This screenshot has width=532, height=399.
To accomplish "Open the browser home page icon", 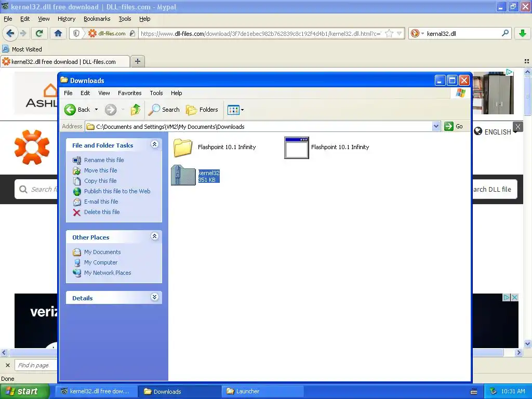I will 58,33.
